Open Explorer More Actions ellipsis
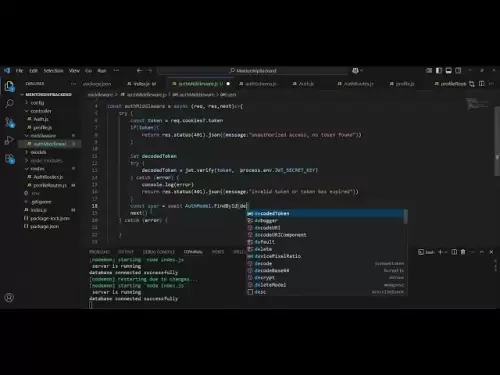The image size is (500, 375). point(73,84)
